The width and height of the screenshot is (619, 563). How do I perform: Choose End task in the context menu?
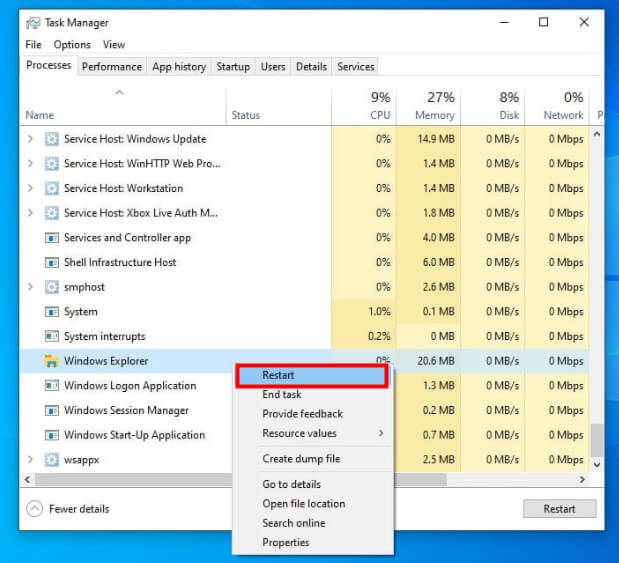point(312,394)
